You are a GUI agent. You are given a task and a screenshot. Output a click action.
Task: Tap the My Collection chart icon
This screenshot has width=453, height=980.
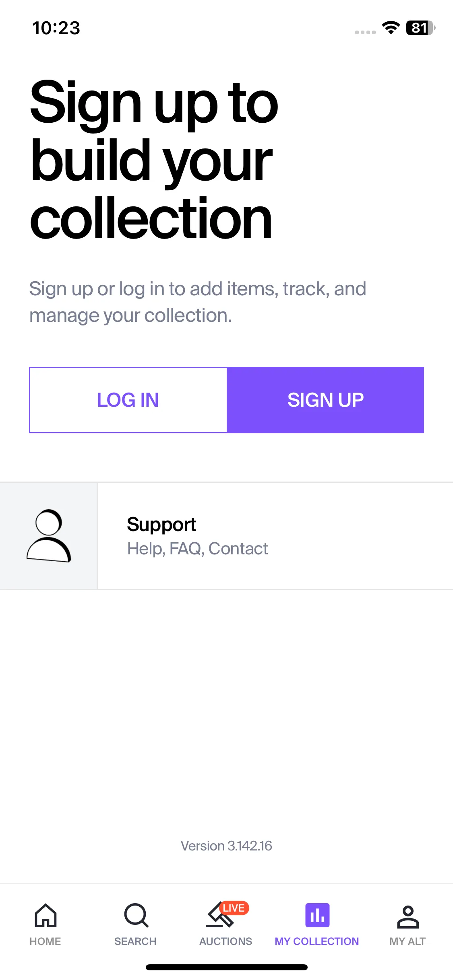pyautogui.click(x=317, y=915)
